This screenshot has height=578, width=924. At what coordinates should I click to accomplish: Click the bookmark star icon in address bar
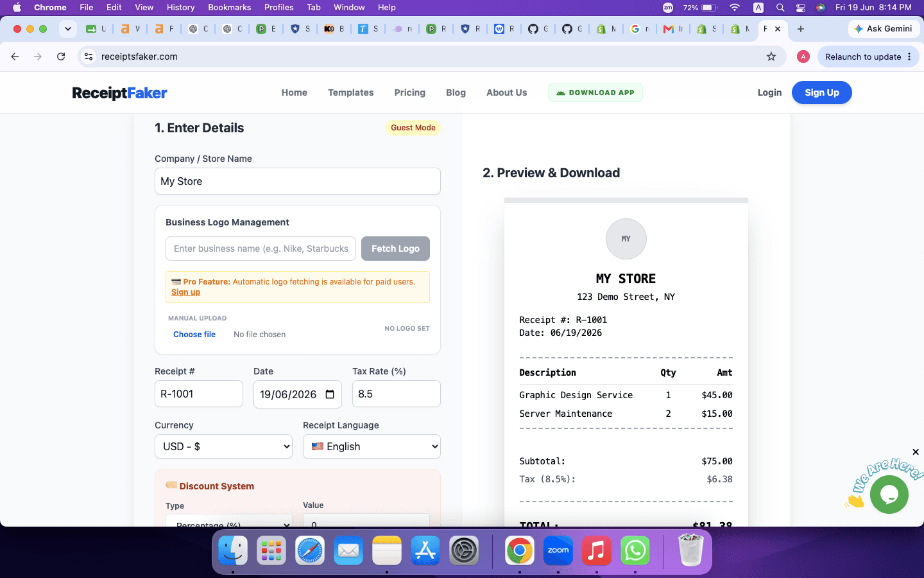[x=771, y=57]
